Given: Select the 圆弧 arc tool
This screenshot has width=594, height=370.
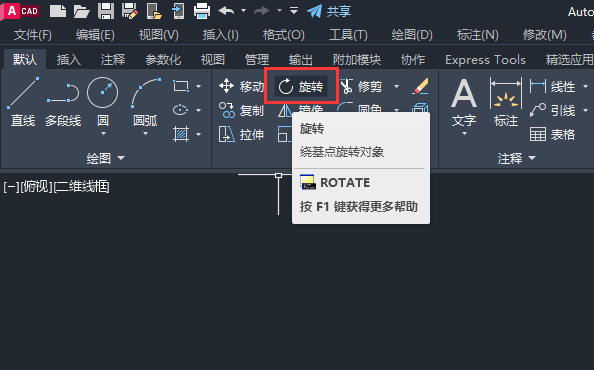Looking at the screenshot, I should (x=145, y=101).
